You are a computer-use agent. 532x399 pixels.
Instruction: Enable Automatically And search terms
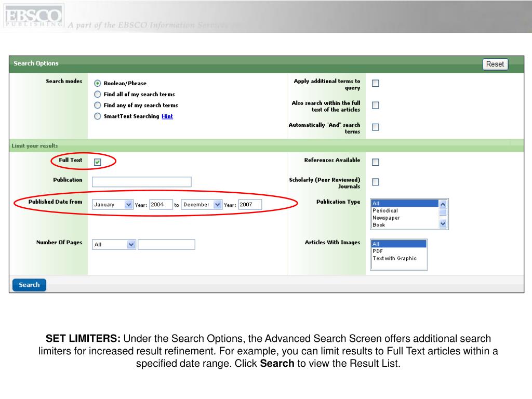375,127
